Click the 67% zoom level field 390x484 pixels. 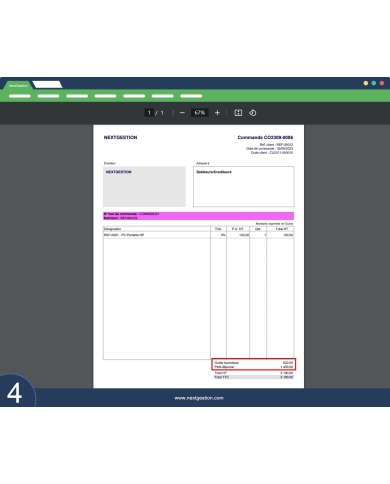pyautogui.click(x=200, y=113)
